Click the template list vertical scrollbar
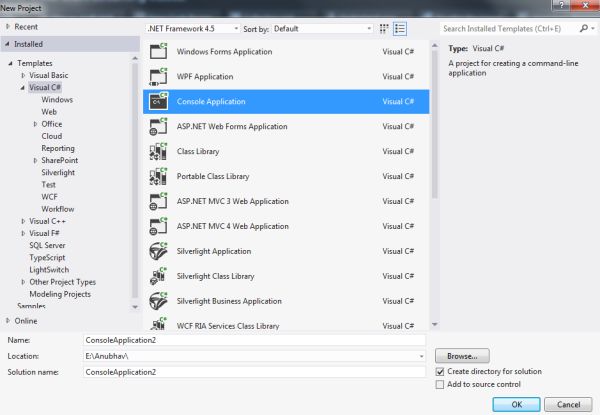Screen dimensions: 600x415 pos(434,124)
